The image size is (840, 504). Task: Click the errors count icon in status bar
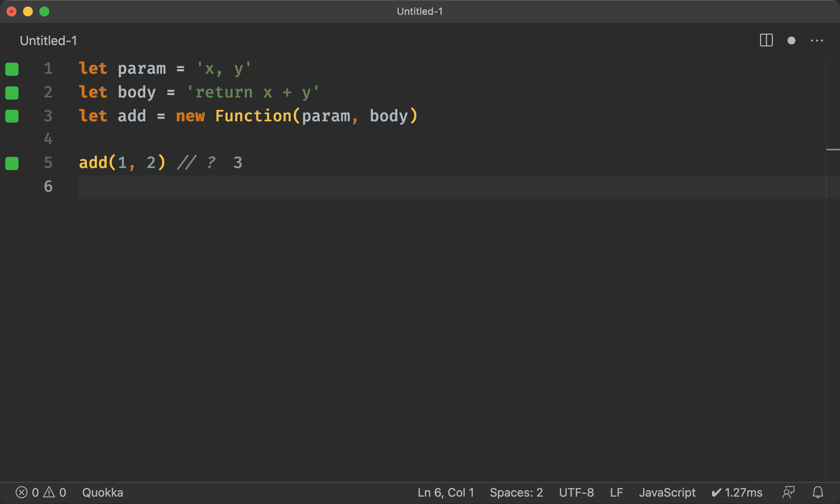coord(22,492)
